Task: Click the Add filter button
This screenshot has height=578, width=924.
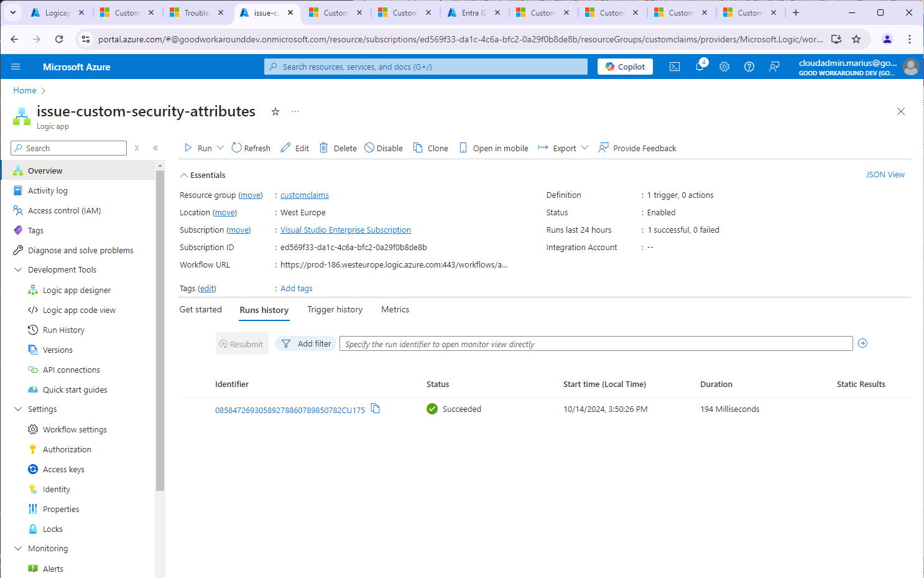Action: pyautogui.click(x=306, y=343)
